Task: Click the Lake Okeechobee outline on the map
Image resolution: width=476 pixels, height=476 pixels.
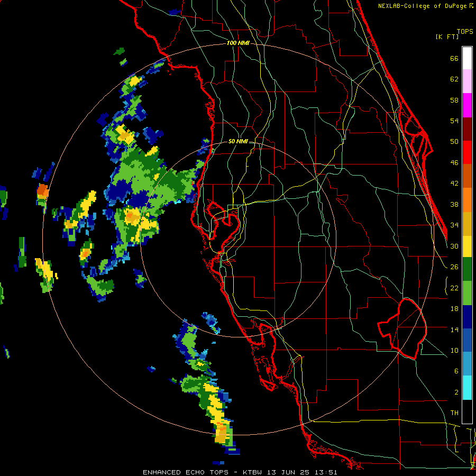Action: (x=402, y=329)
